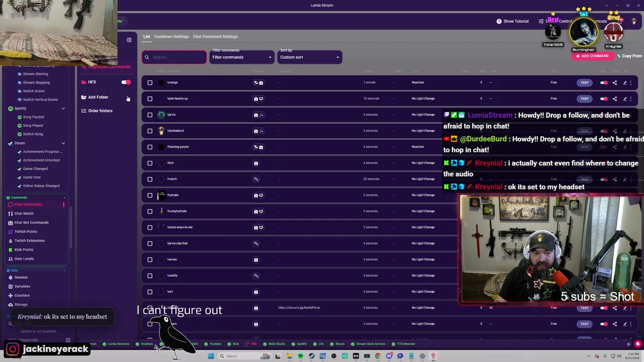Edit the !orange command with pencil icon
Image resolution: width=644 pixels, height=362 pixels.
coord(625,82)
